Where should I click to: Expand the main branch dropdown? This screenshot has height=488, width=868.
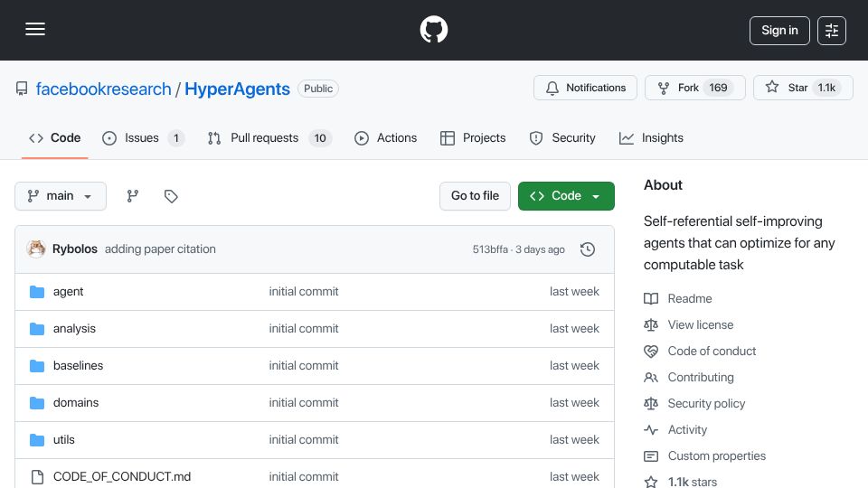pos(61,196)
